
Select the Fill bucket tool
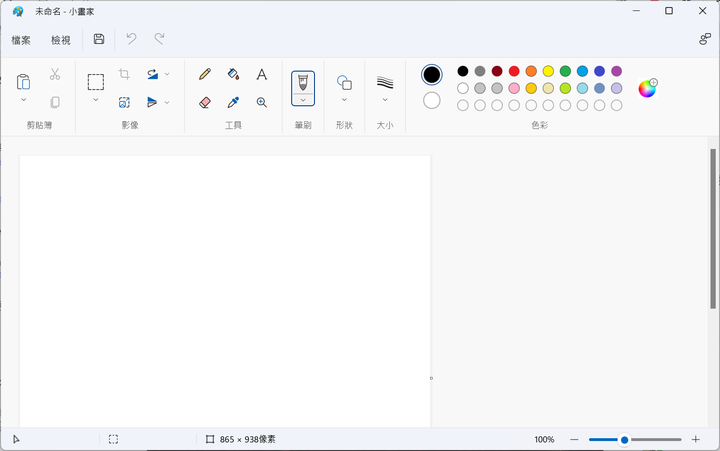(233, 74)
